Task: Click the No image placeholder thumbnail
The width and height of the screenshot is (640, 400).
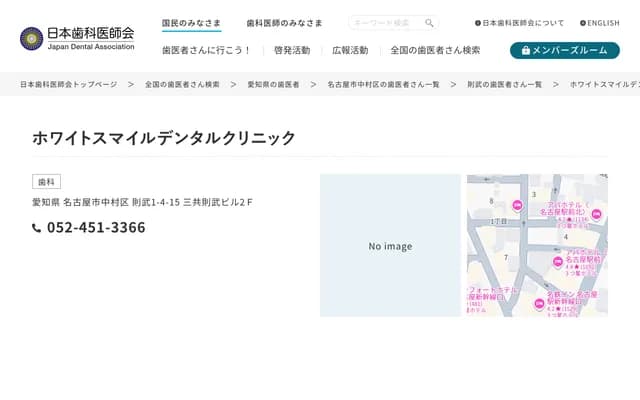Action: (x=390, y=246)
